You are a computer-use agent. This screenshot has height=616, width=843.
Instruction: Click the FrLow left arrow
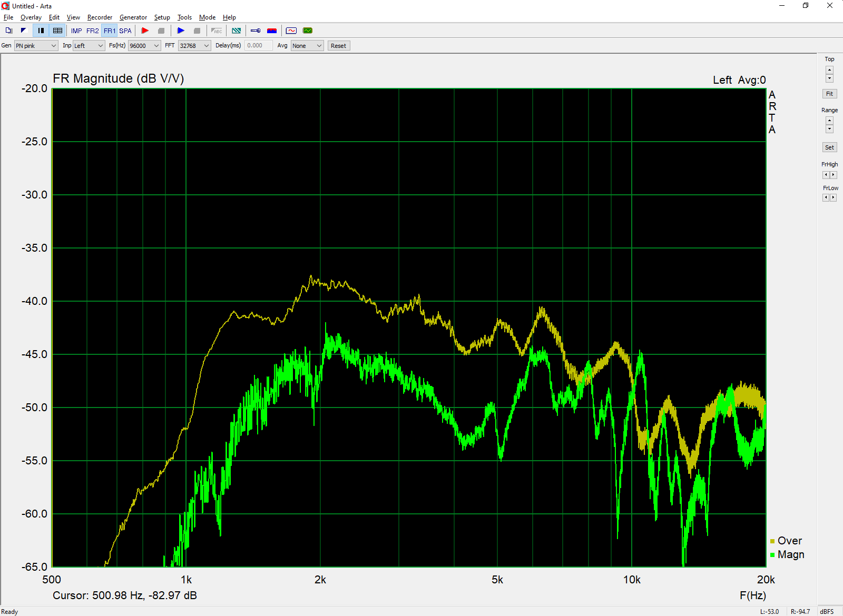pyautogui.click(x=826, y=197)
